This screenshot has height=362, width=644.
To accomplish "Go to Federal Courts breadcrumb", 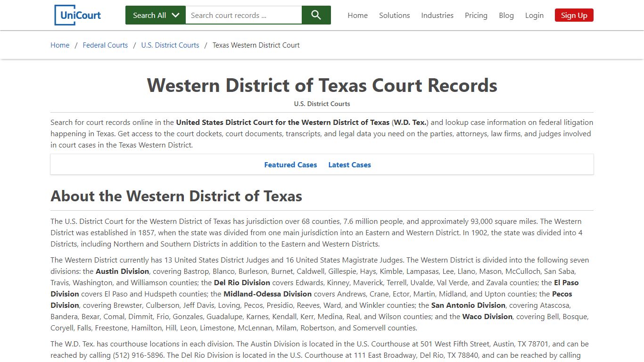I will tap(105, 45).
